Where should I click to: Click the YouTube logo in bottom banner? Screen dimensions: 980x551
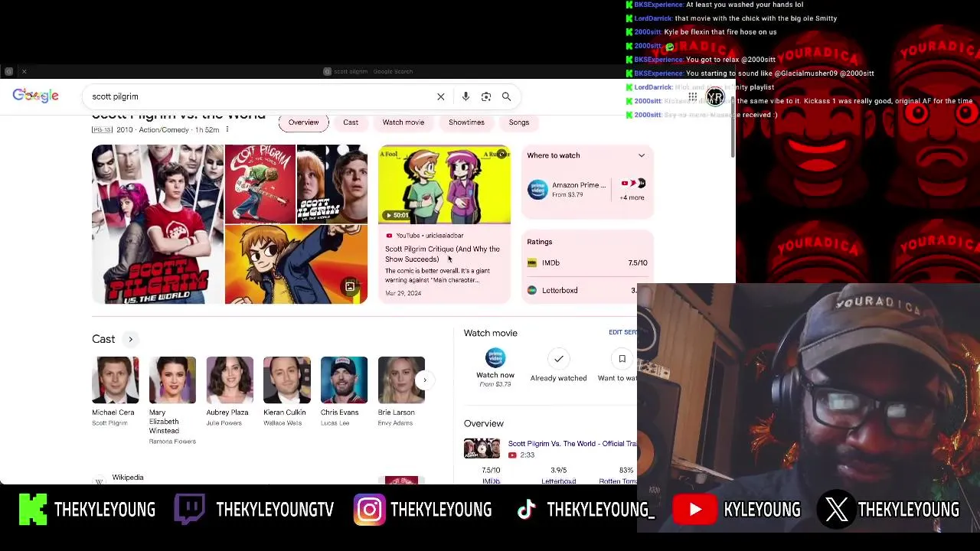click(x=694, y=510)
